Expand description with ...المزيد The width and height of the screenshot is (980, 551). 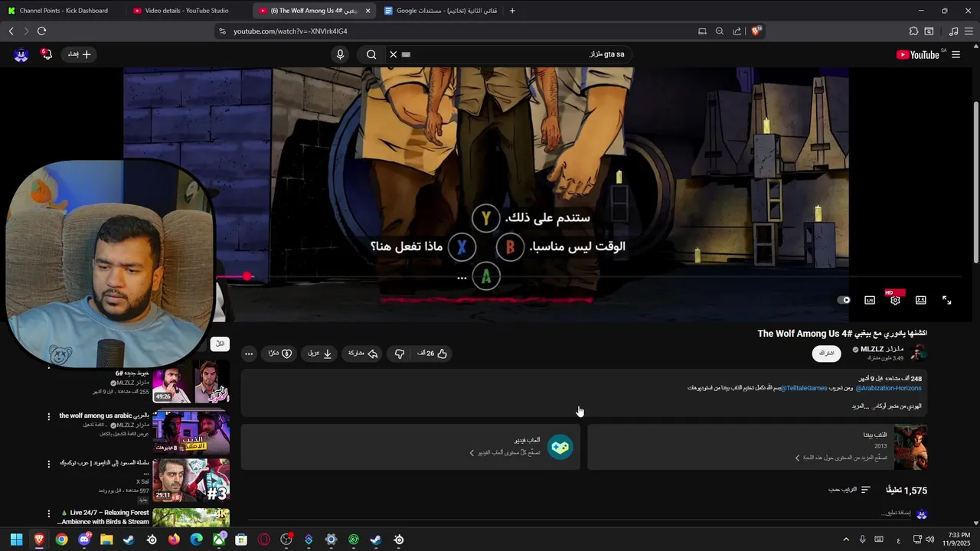point(861,406)
